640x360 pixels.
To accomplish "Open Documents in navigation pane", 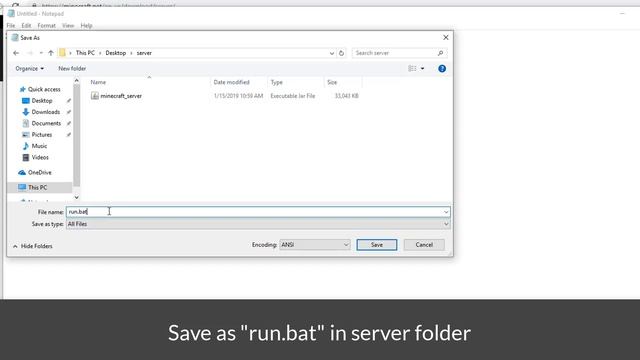I will (x=46, y=123).
